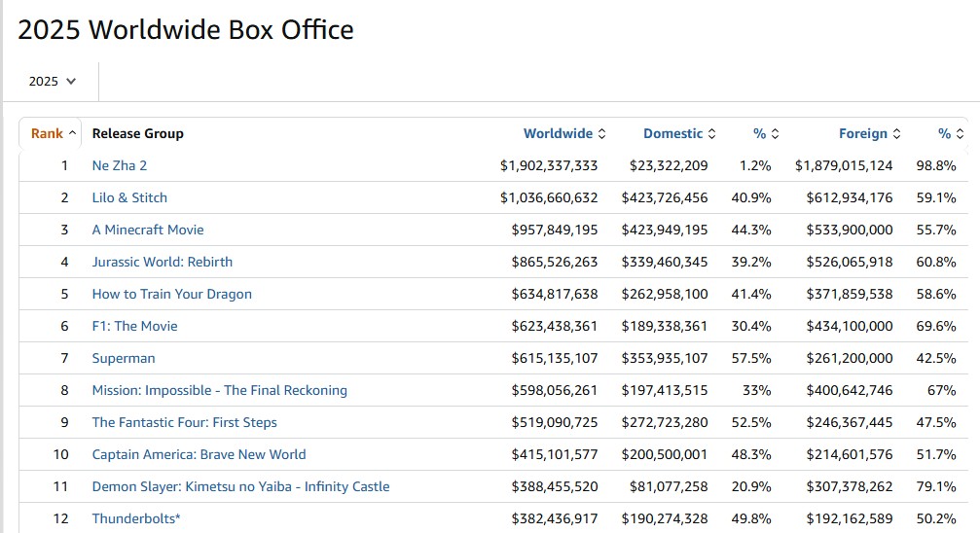Select domestic value $23,322,209
The image size is (980, 533).
click(x=669, y=165)
